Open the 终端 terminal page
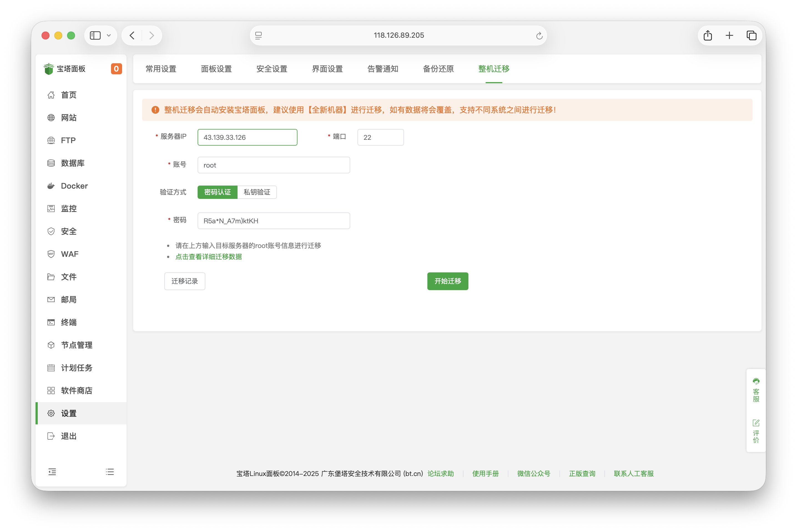797x532 pixels. (x=69, y=322)
